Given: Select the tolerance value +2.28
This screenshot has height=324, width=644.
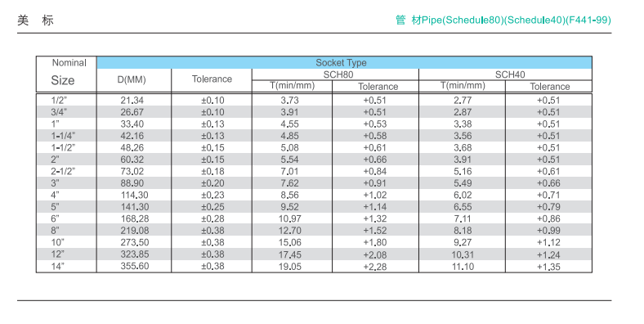Looking at the screenshot, I should coord(375,267).
